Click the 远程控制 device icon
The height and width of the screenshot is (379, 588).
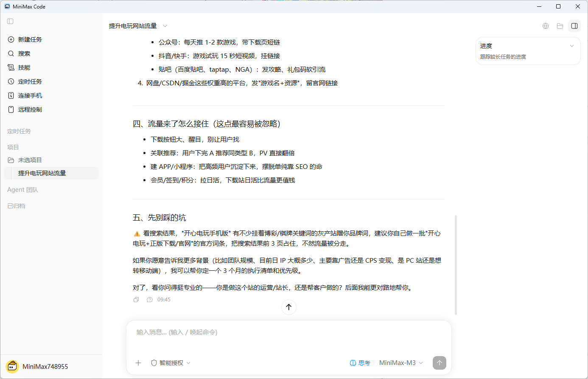coord(11,109)
